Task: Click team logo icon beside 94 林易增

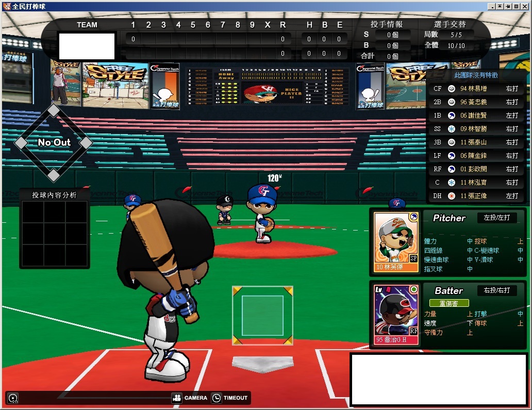Action: tap(452, 89)
